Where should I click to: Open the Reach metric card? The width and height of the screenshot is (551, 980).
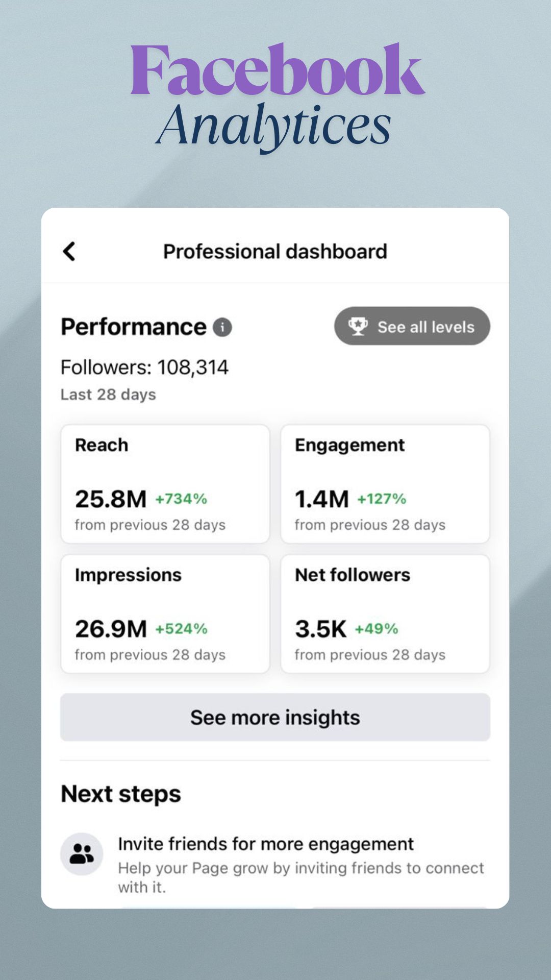[165, 483]
